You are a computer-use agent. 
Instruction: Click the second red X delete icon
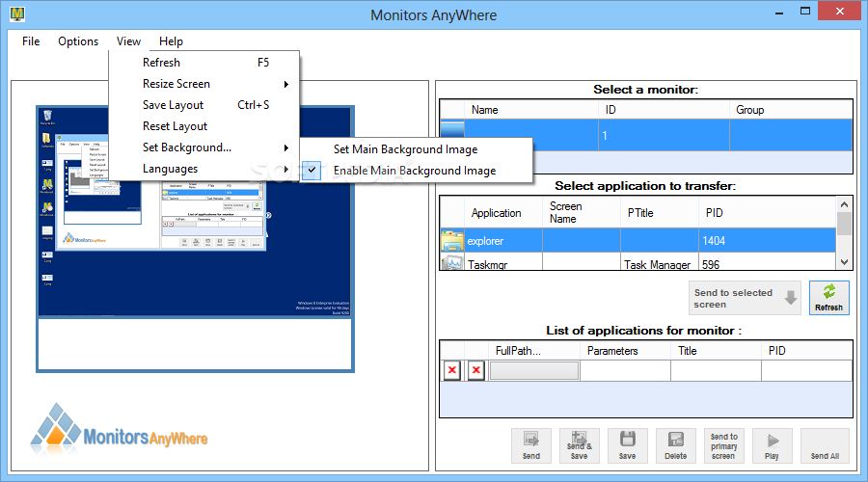pyautogui.click(x=476, y=370)
